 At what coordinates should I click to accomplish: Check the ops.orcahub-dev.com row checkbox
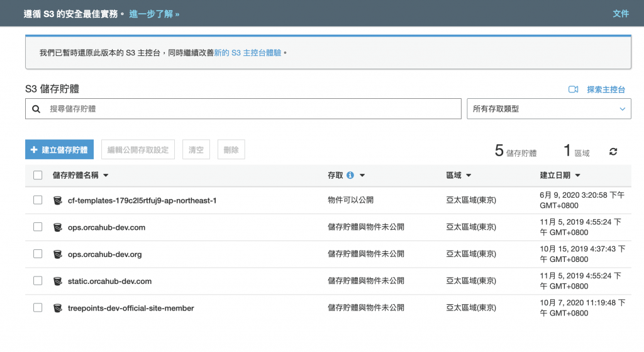tap(38, 227)
